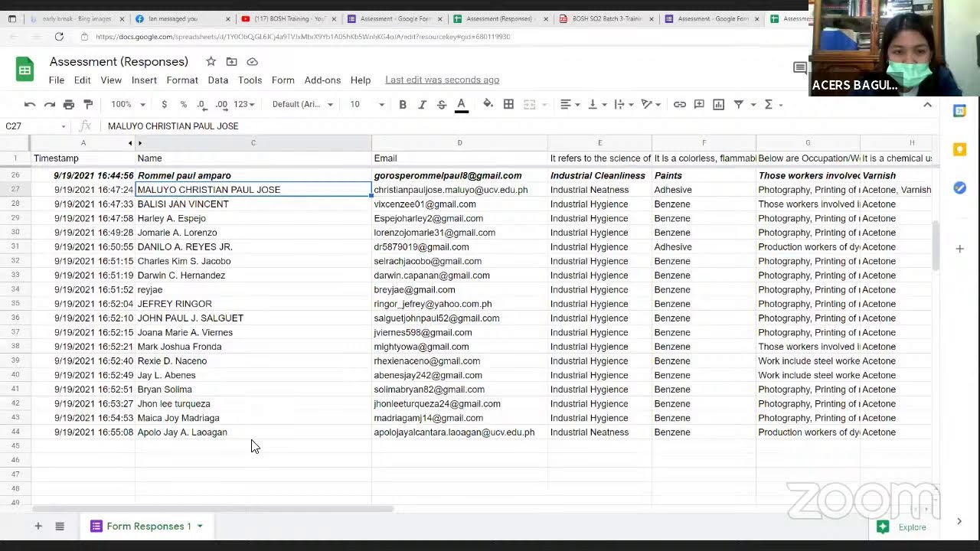Open the Format menu

[x=182, y=80]
